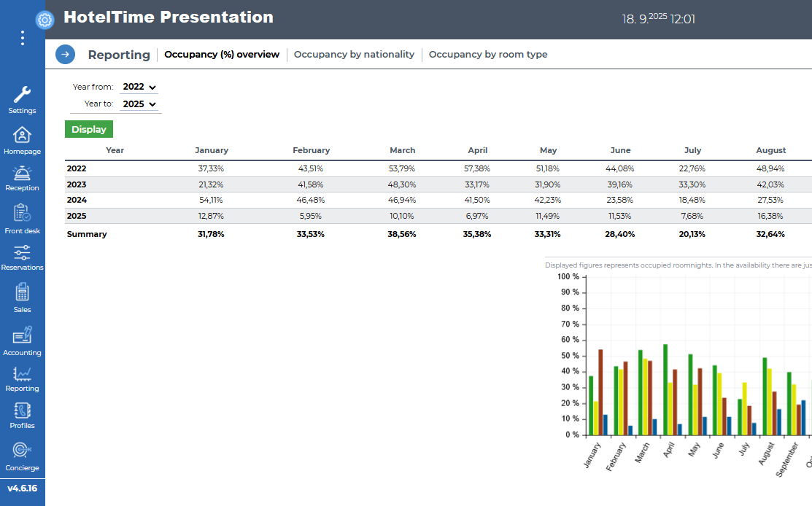This screenshot has width=812, height=506.
Task: Expand the Year to dropdown
Action: (139, 104)
